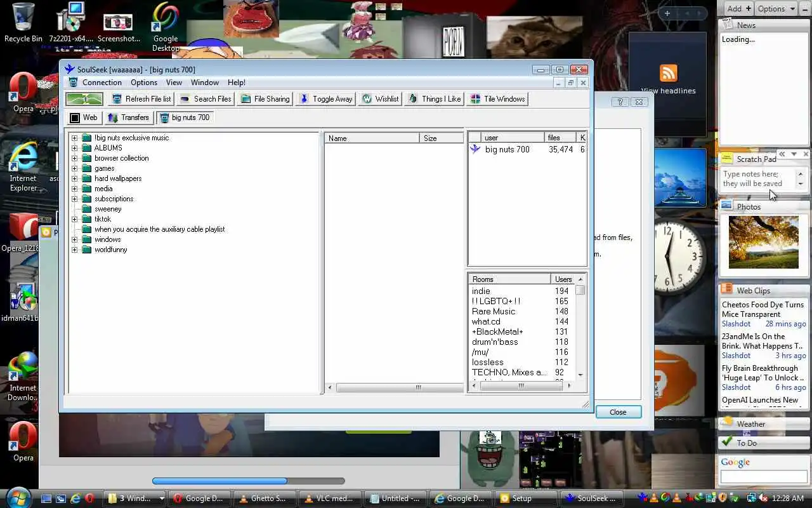Expand the browser collection folder
Image resolution: width=812 pixels, height=508 pixels.
click(x=74, y=158)
